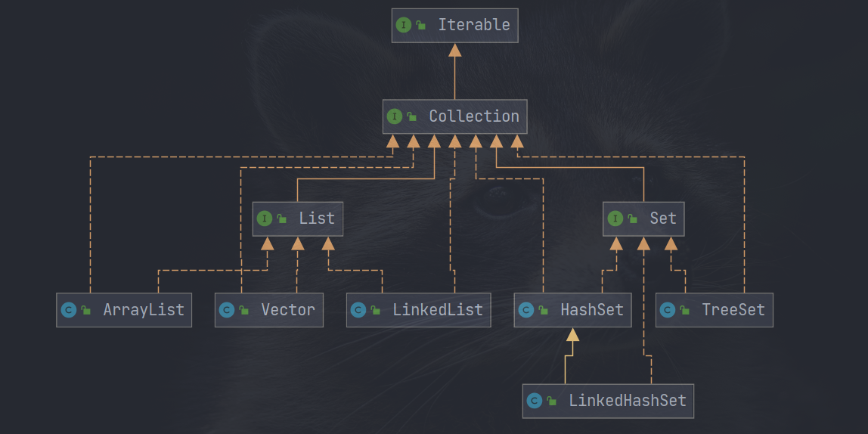The width and height of the screenshot is (868, 434).
Task: Click the green lock icon beside Iterable
Action: coord(421,26)
